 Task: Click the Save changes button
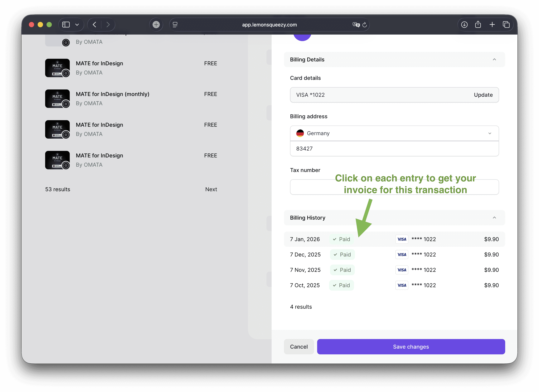(411, 347)
